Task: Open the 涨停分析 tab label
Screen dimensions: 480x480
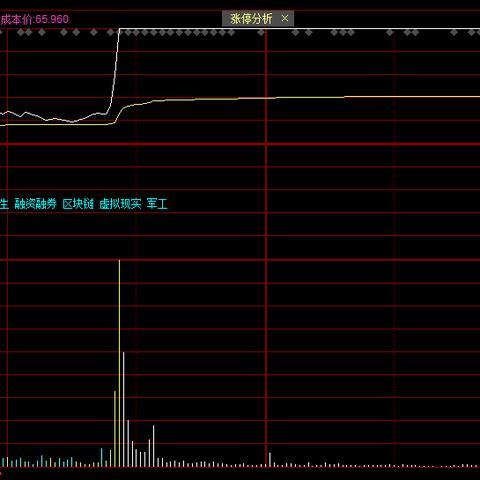Action: pyautogui.click(x=251, y=19)
